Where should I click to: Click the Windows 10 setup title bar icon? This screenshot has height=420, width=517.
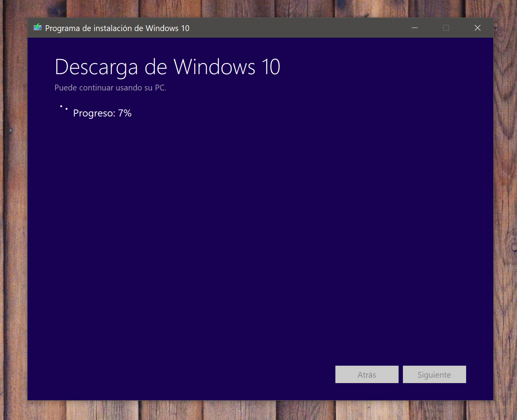tap(38, 28)
